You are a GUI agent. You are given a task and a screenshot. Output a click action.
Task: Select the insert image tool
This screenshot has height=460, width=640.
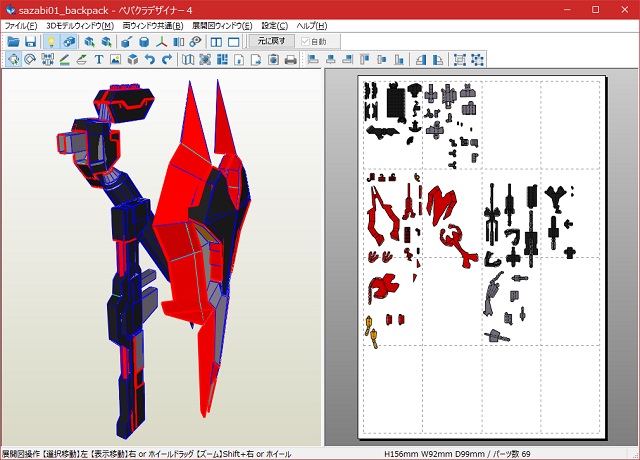pos(116,60)
